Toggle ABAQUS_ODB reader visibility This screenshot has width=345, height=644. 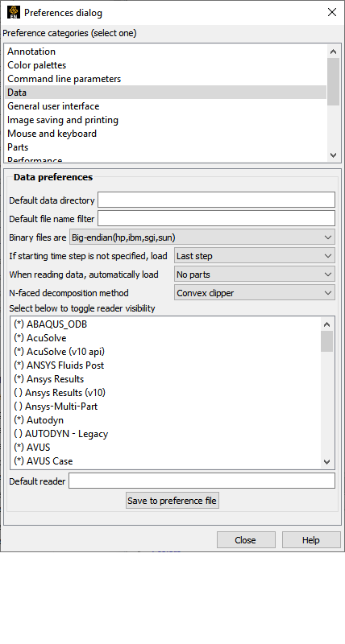point(51,324)
